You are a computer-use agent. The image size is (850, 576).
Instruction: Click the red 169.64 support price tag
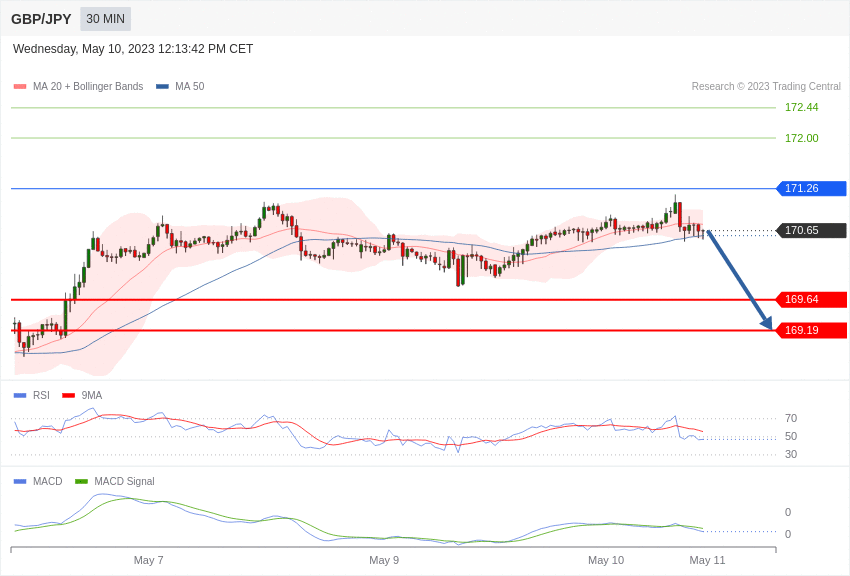811,299
